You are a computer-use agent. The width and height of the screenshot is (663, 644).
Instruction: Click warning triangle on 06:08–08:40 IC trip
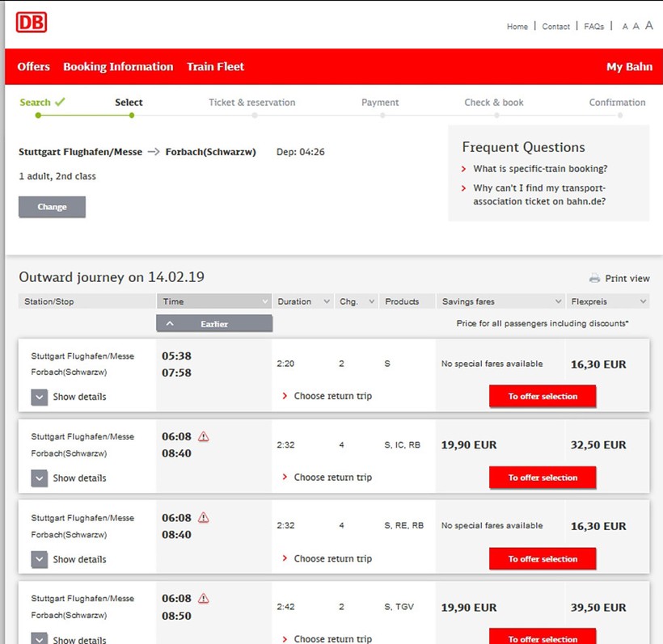[x=204, y=437]
